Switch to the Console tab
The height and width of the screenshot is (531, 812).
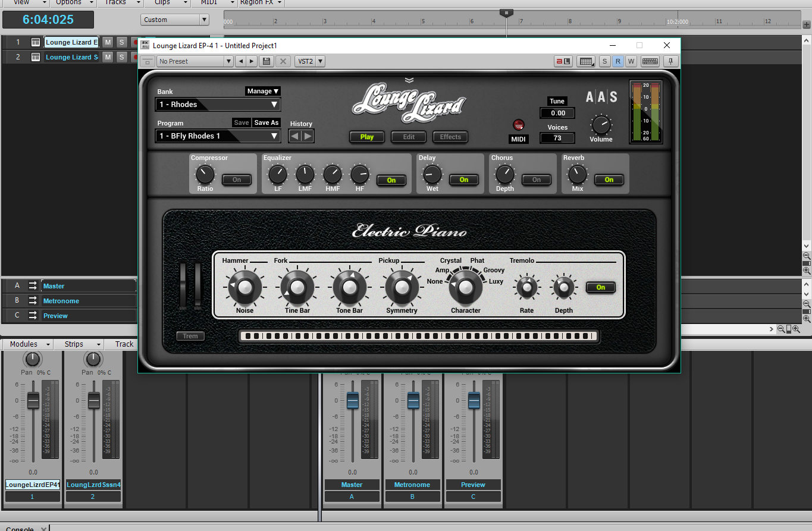click(20, 528)
